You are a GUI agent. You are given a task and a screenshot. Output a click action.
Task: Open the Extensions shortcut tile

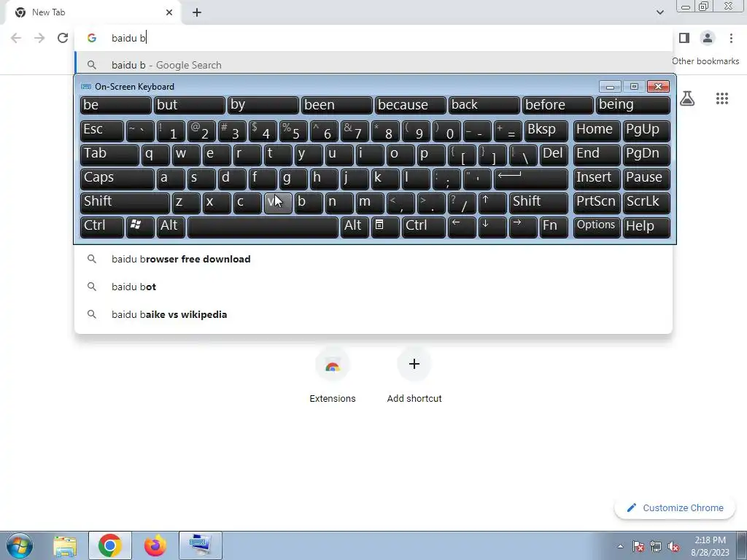tap(333, 376)
